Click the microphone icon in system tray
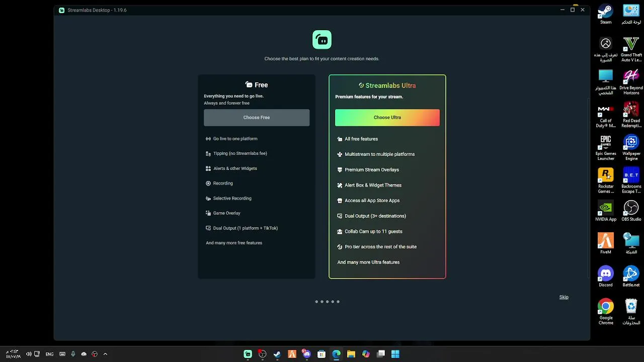 coord(73,354)
